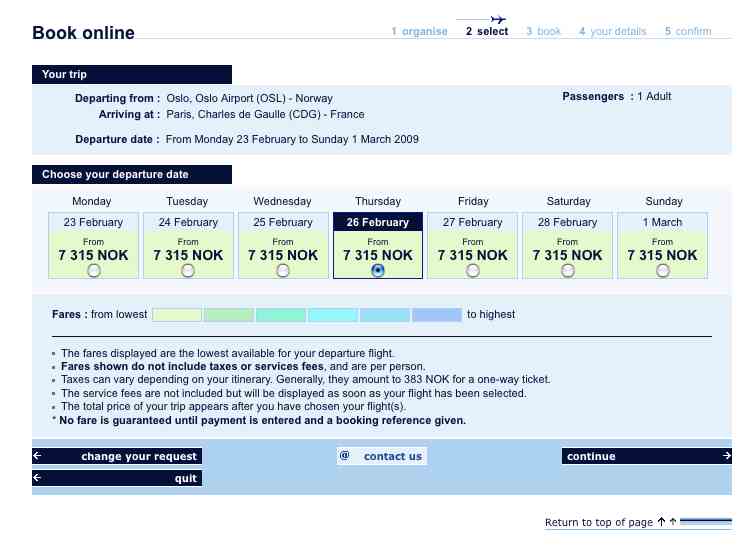Open step 3 book in progress bar

click(x=544, y=31)
